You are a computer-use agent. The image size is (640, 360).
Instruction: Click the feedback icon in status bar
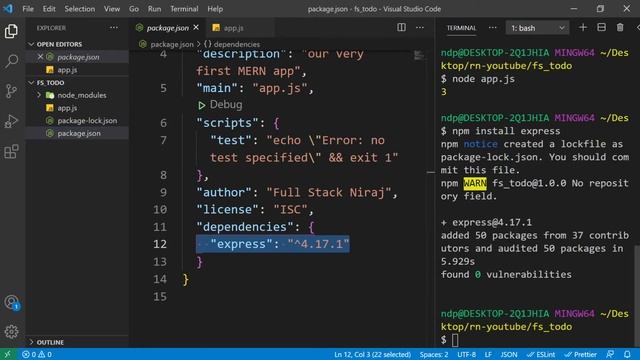click(610, 354)
